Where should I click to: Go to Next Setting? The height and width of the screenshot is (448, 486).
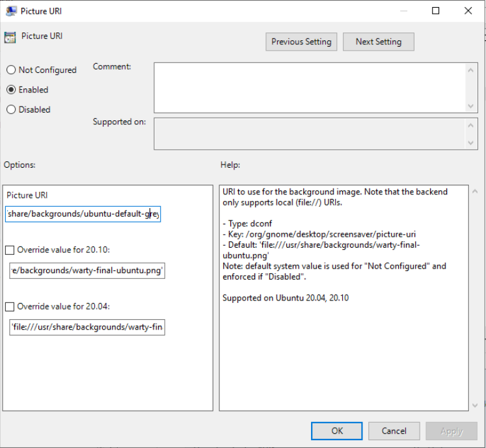pos(378,42)
